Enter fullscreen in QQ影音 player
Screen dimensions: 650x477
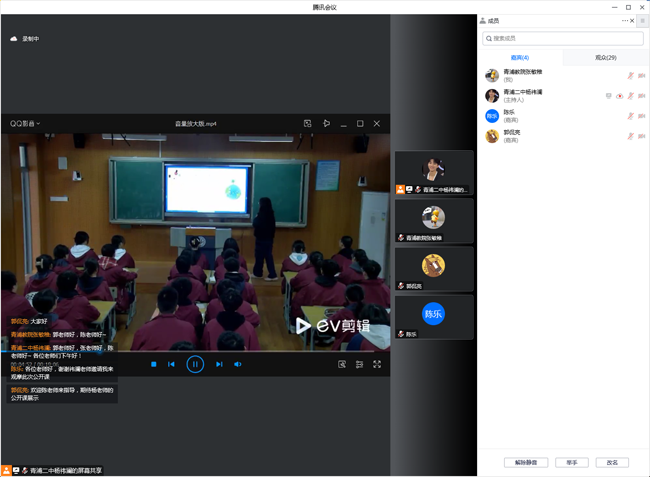click(377, 364)
